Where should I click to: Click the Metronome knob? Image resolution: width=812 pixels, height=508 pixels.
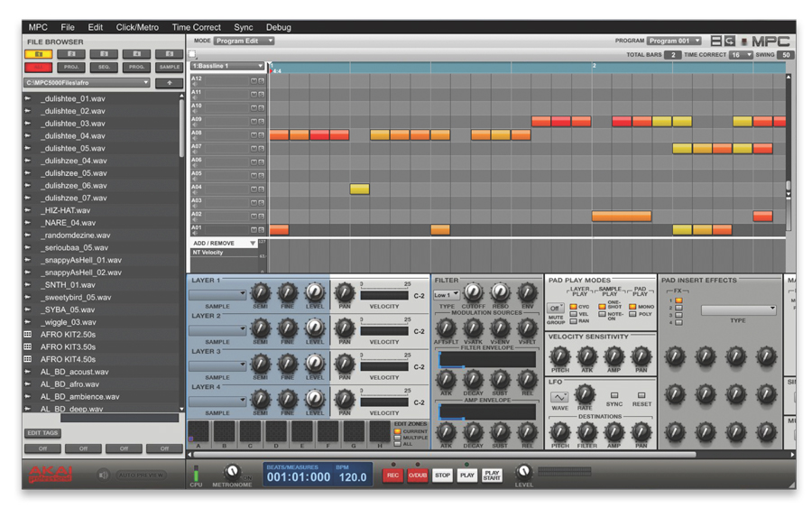232,471
